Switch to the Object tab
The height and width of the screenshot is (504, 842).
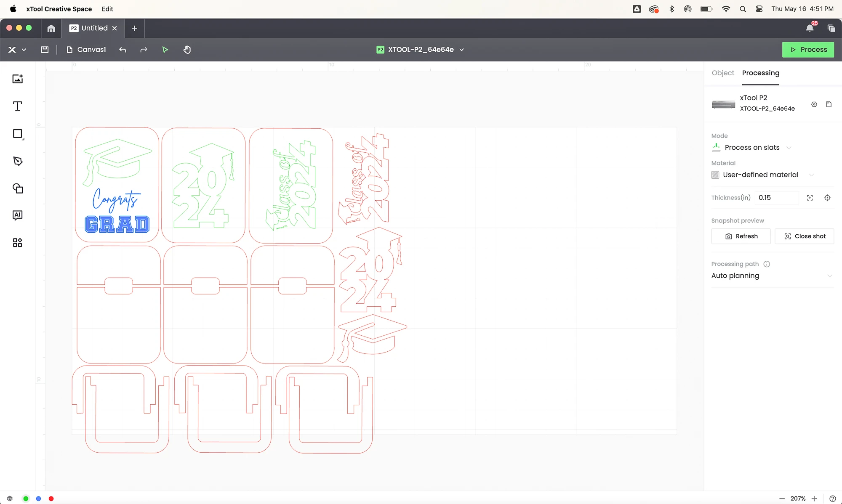[723, 73]
